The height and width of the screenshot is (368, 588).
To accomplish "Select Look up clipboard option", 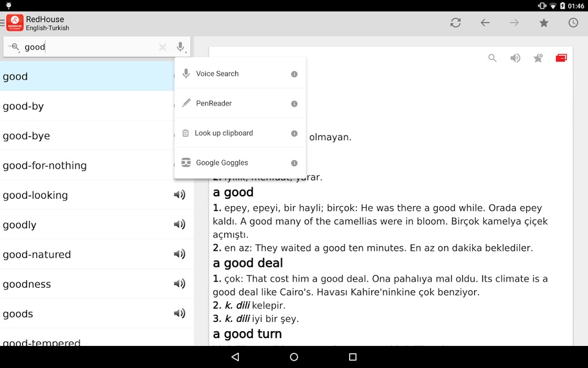I will 240,133.
